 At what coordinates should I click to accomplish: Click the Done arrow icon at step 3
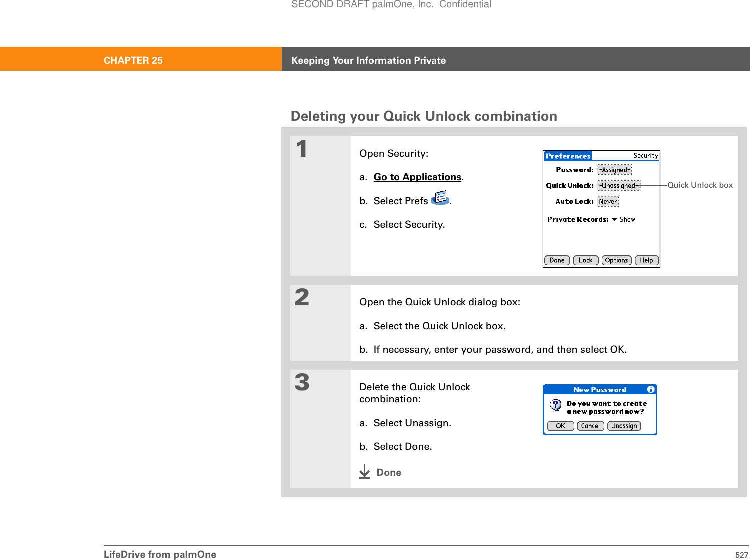click(x=365, y=472)
